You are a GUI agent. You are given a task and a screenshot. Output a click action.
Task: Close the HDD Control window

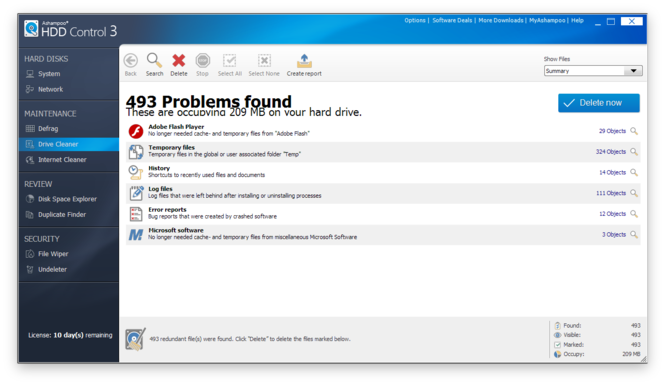[631, 21]
